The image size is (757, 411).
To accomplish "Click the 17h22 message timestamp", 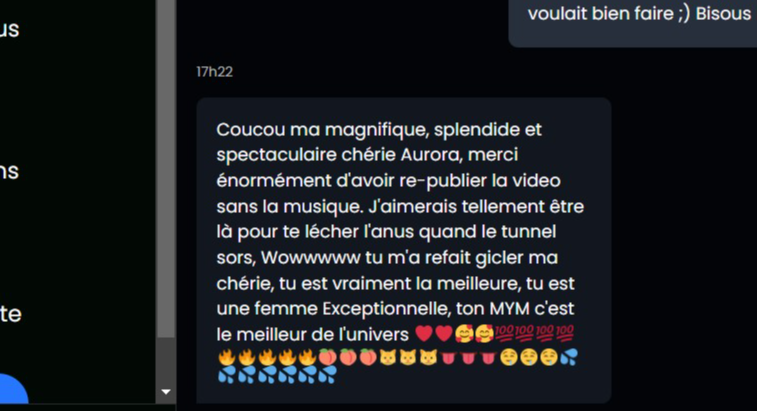I will (x=214, y=72).
